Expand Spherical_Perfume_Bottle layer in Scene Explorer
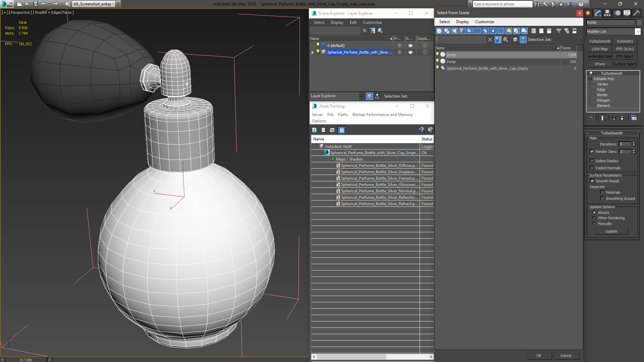644x362 pixels. 313,52
